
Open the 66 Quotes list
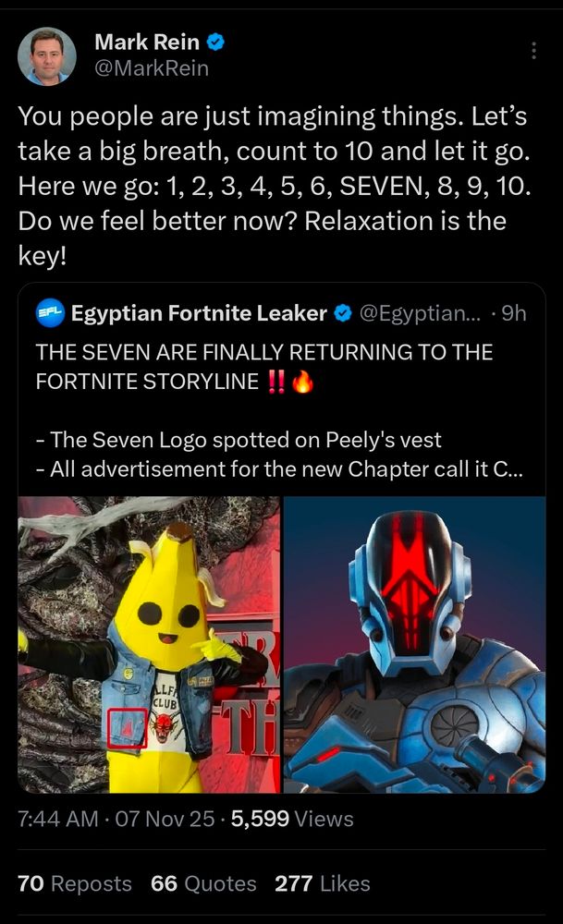202,884
